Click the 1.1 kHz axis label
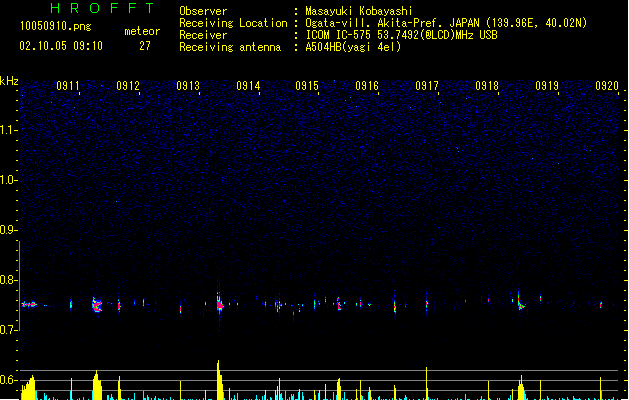629x400 pixels. [x=8, y=130]
